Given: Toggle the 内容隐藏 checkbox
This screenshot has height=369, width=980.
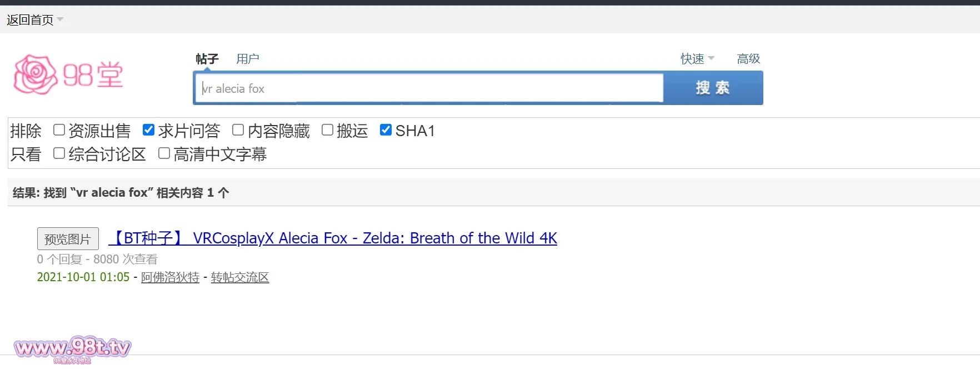Looking at the screenshot, I should click(238, 130).
